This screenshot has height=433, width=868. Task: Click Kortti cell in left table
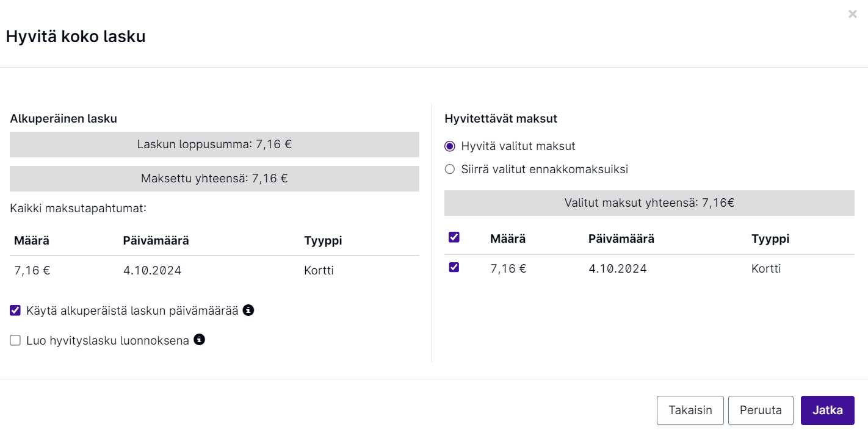(x=319, y=271)
